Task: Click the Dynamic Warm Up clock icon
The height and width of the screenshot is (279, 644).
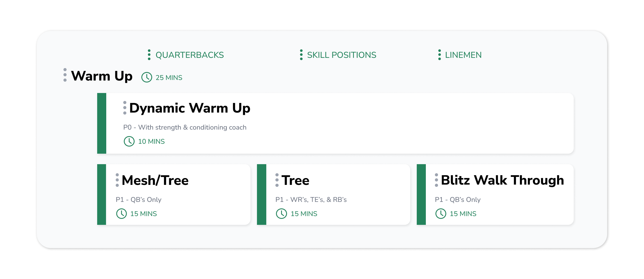Action: point(129,141)
